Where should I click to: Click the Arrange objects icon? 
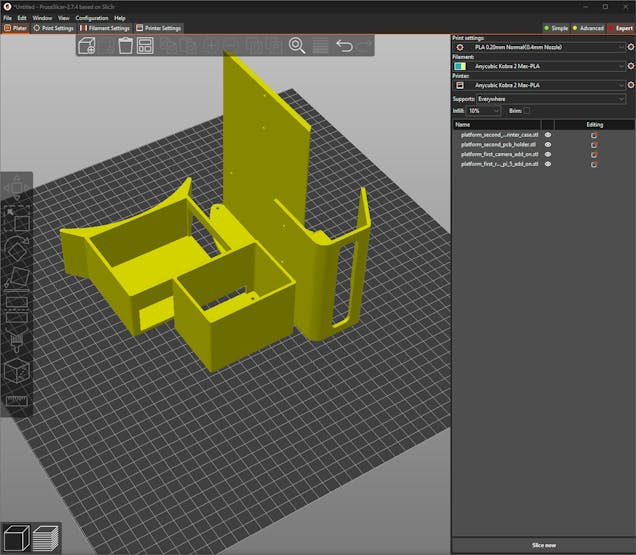(146, 46)
